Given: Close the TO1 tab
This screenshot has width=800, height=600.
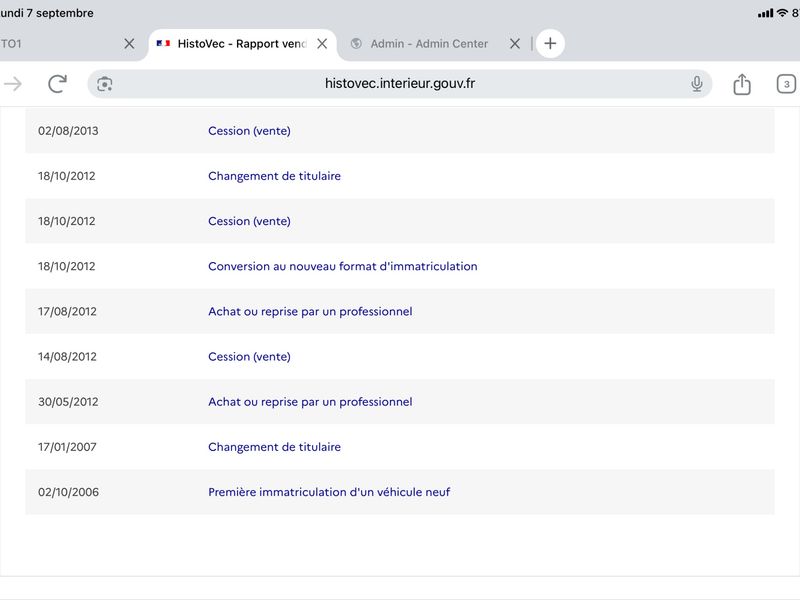Looking at the screenshot, I should click(x=129, y=44).
